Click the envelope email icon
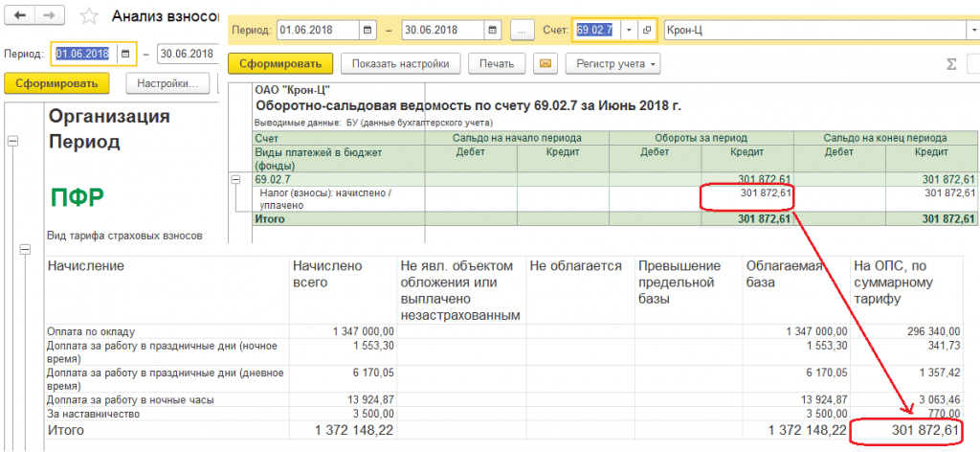This screenshot has height=452, width=980. coord(546,64)
